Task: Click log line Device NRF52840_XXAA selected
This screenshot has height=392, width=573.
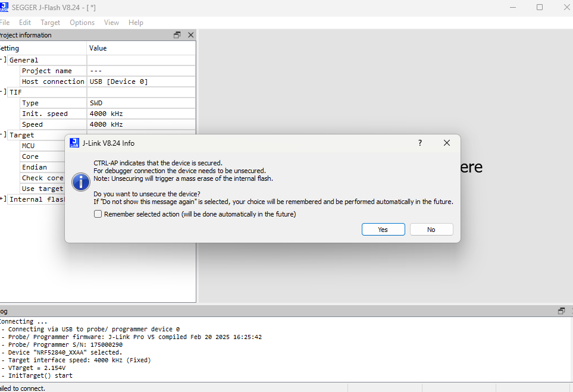Action: (x=62, y=352)
